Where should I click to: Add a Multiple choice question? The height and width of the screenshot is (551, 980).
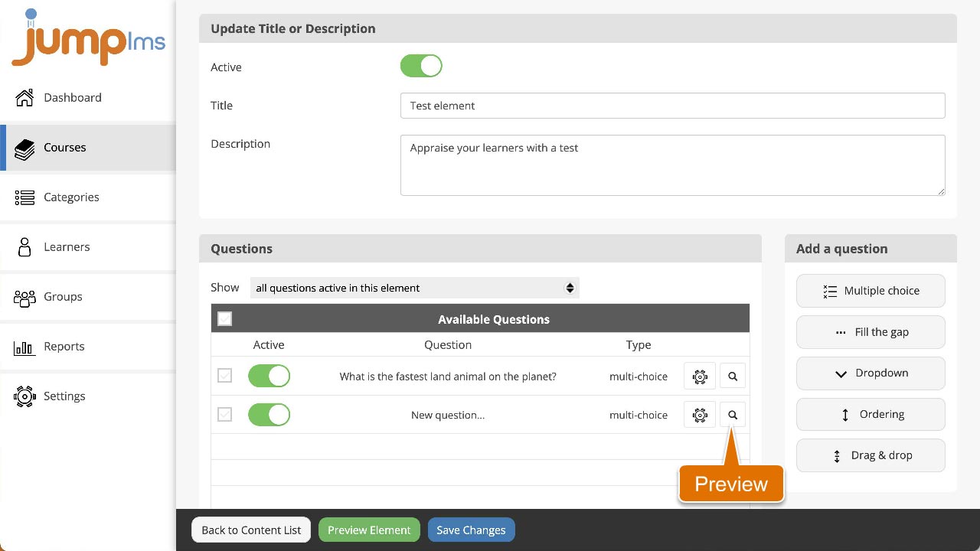coord(871,291)
